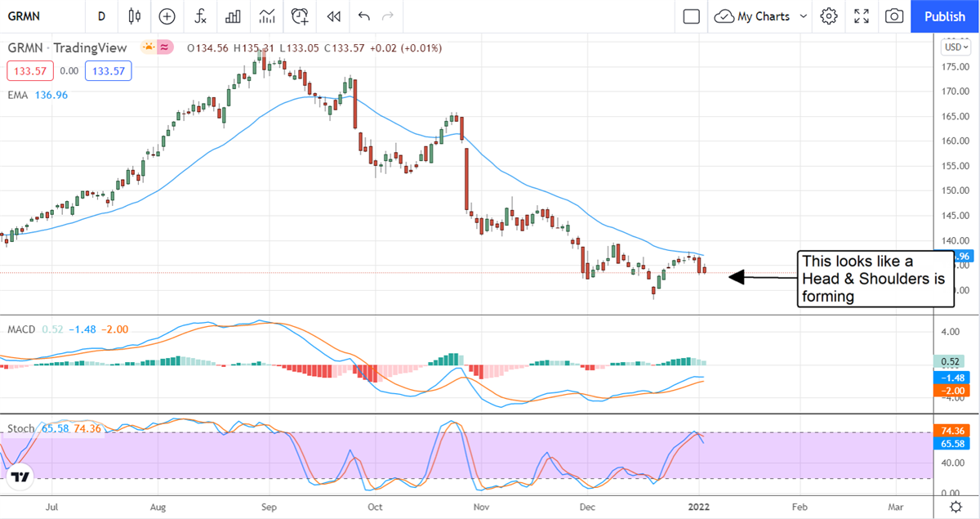Click the Head & Shoulders annotation text box
This screenshot has height=519, width=980.
(x=875, y=279)
